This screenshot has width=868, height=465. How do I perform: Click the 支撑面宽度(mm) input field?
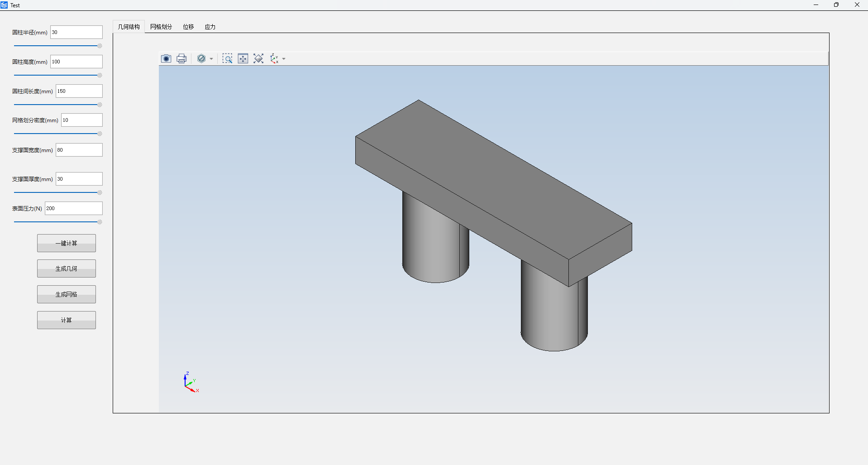coord(79,150)
